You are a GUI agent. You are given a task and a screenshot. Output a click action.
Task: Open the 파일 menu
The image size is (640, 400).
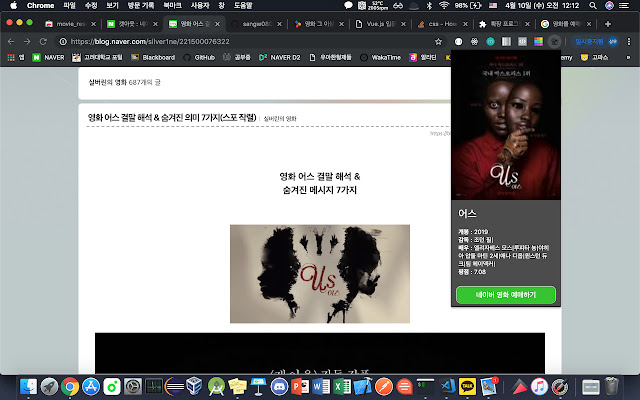click(x=70, y=5)
